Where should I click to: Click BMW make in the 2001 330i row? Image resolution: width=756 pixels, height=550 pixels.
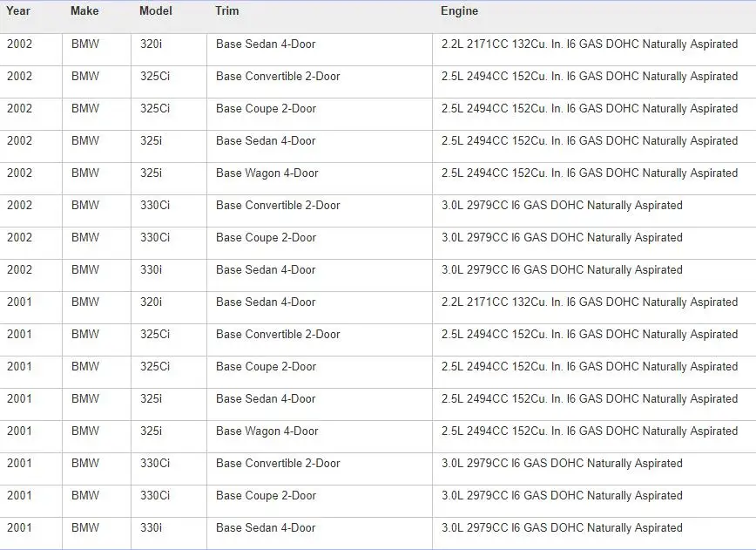point(84,528)
